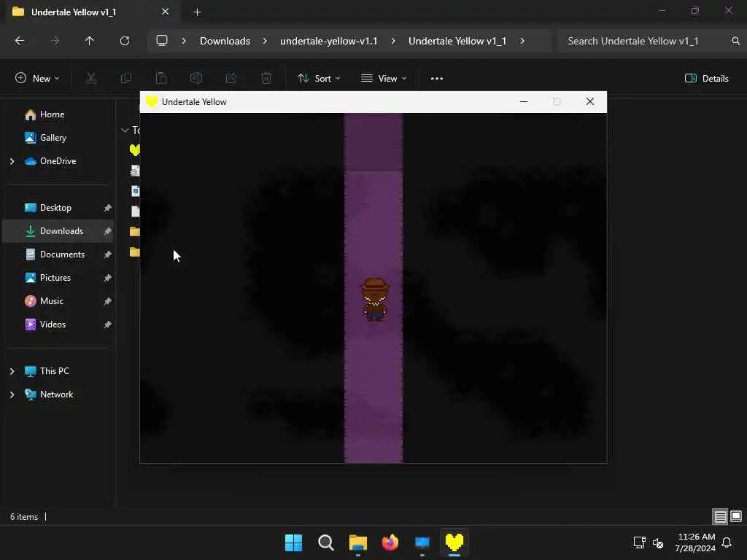Select the Undertale Yellow v1_1 tab
747x560 pixels.
pyautogui.click(x=90, y=12)
